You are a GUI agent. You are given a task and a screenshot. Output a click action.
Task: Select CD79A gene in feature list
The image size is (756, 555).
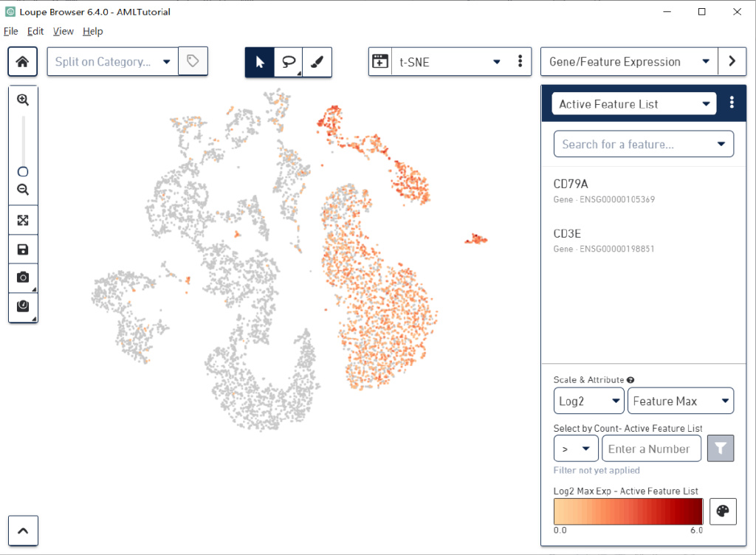571,184
